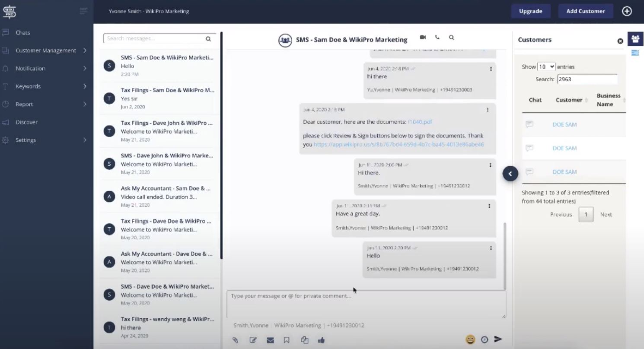Click the bookmark icon in the message toolbar
Screen dimensions: 644x349
pyautogui.click(x=287, y=340)
